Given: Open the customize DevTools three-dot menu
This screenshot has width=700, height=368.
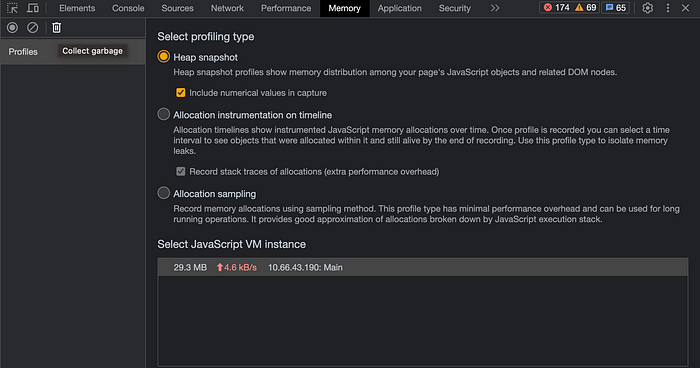Looking at the screenshot, I should pyautogui.click(x=668, y=8).
